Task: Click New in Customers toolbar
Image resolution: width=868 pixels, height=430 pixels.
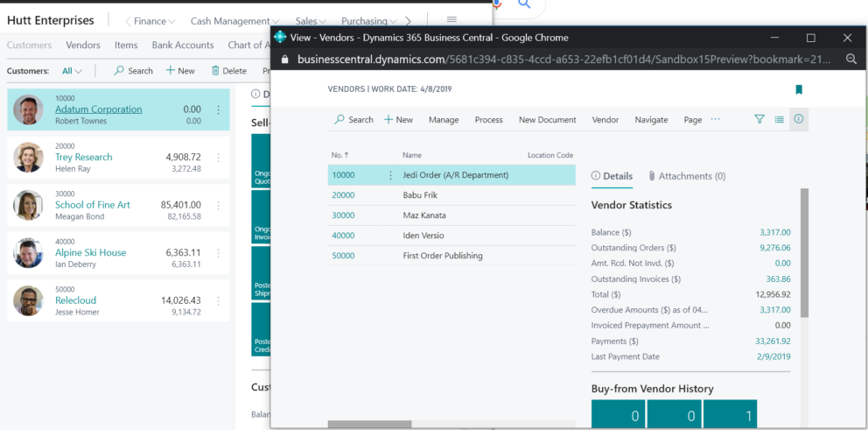Action: [180, 70]
